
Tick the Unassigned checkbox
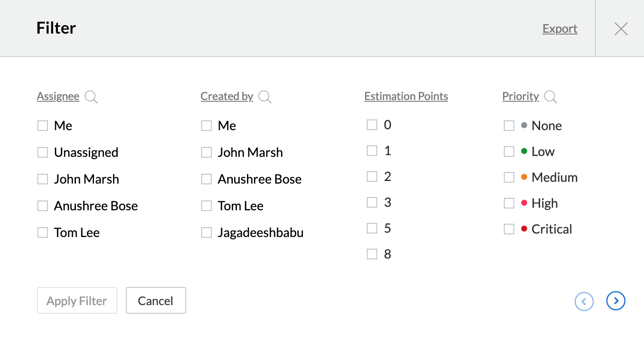(x=42, y=153)
